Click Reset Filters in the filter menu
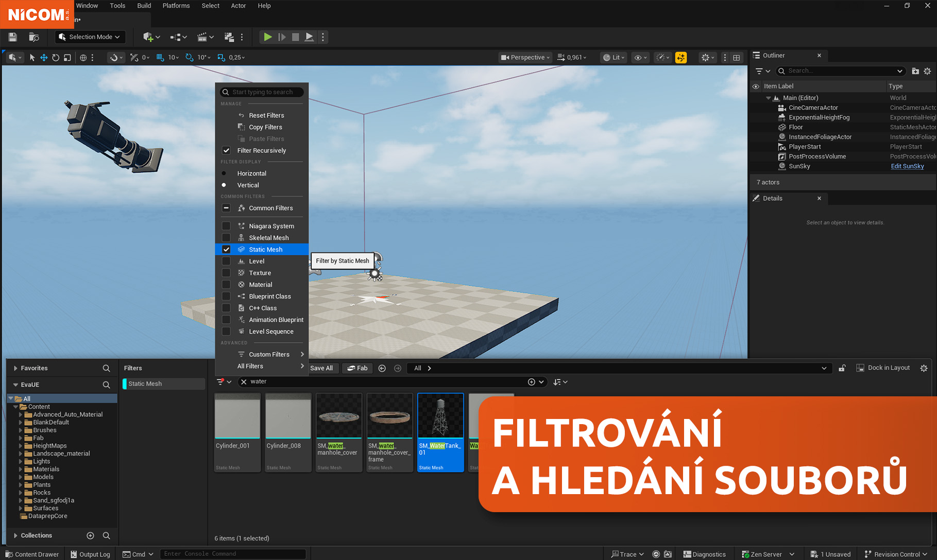This screenshot has width=937, height=560. (266, 115)
